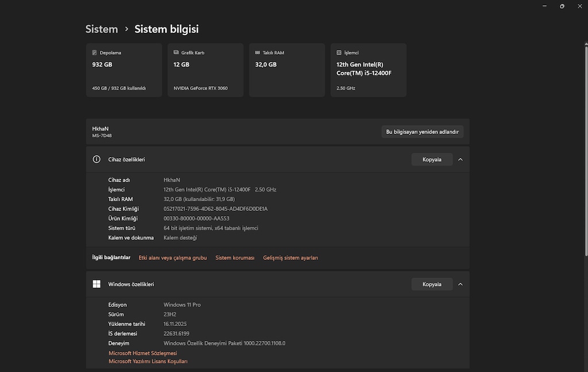Click the info icon beside Cihaz özellikleri
The image size is (588, 372).
pyautogui.click(x=96, y=159)
